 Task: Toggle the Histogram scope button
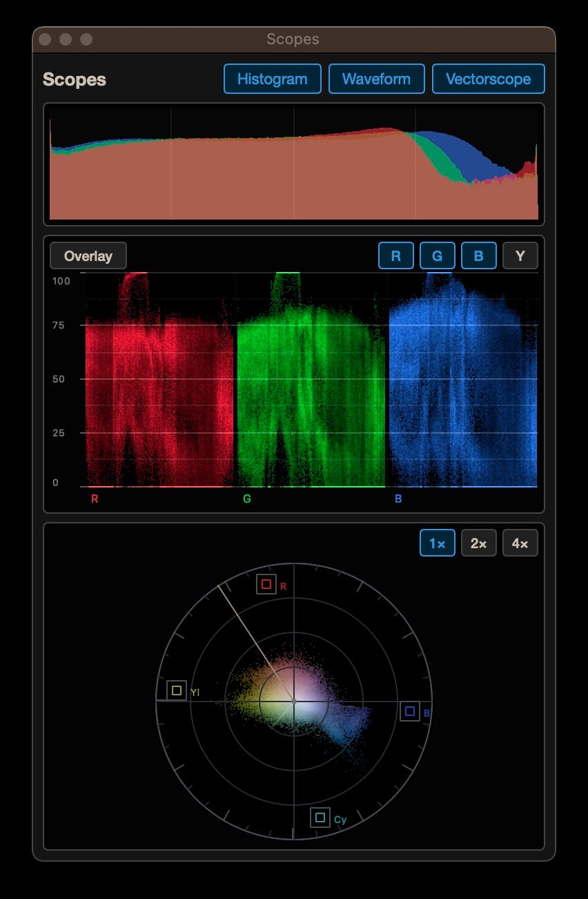pyautogui.click(x=272, y=79)
